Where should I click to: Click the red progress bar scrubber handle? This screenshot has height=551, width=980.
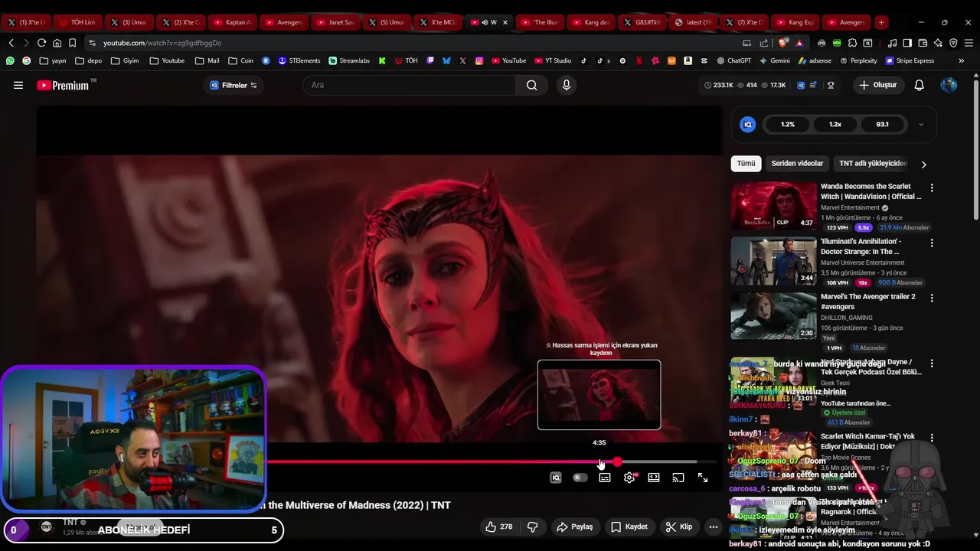coord(617,461)
